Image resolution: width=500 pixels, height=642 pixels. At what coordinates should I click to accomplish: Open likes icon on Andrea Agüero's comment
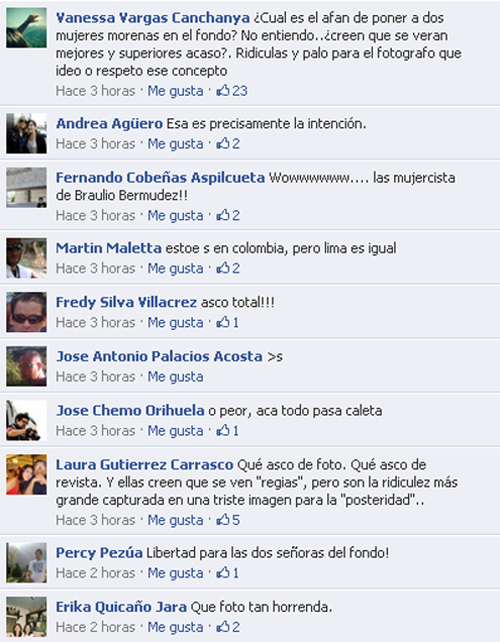click(x=228, y=143)
